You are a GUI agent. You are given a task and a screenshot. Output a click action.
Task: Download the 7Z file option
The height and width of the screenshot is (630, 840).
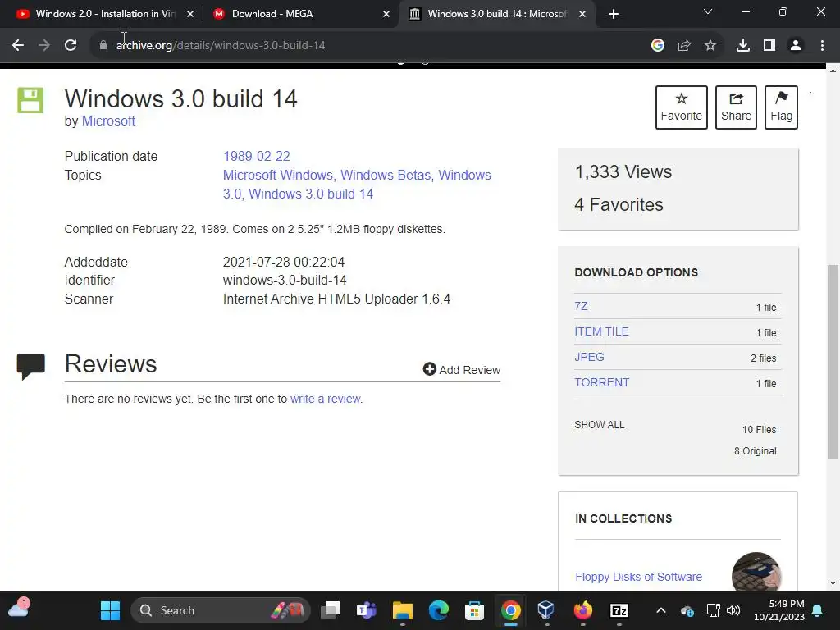point(581,306)
